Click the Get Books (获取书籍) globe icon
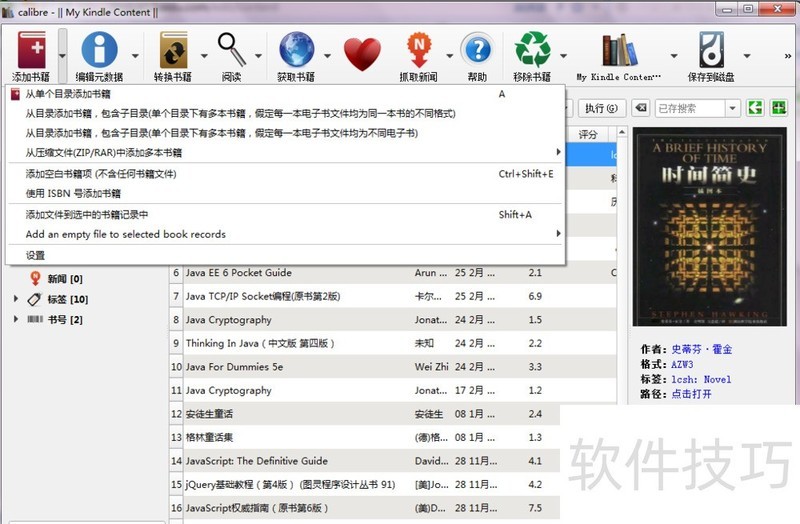Viewport: 800px width, 524px height. pos(296,50)
